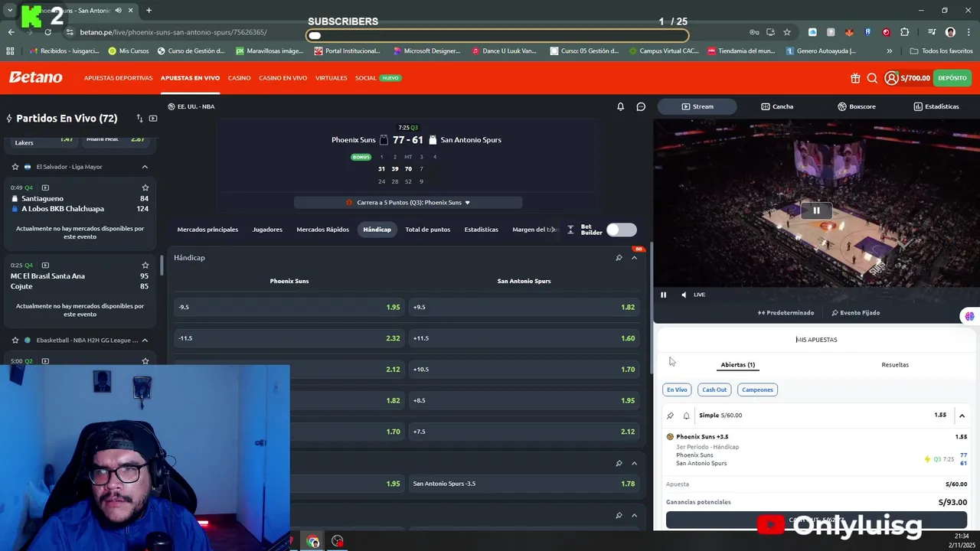Switch to Estadísticas market tab

point(481,230)
